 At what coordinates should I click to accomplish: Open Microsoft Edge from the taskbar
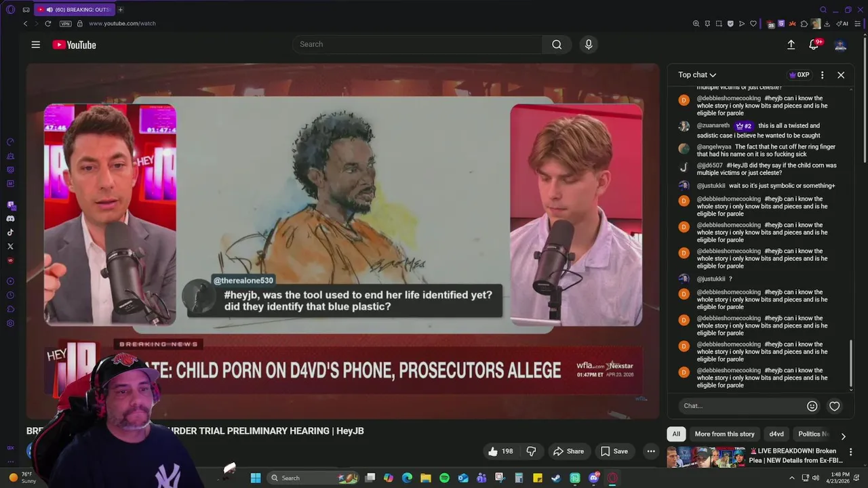(x=407, y=478)
